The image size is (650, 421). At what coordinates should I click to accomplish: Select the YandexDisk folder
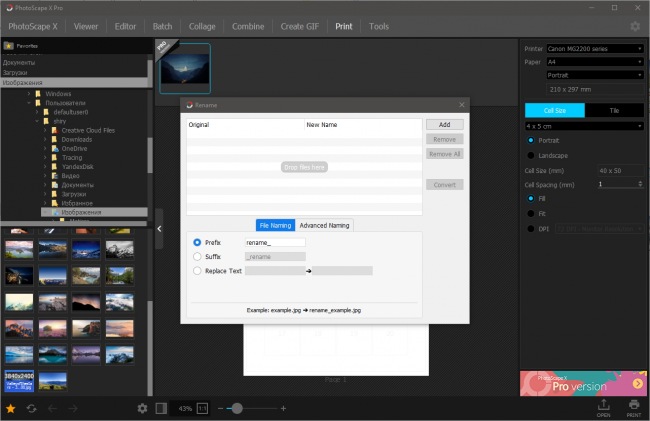click(77, 167)
